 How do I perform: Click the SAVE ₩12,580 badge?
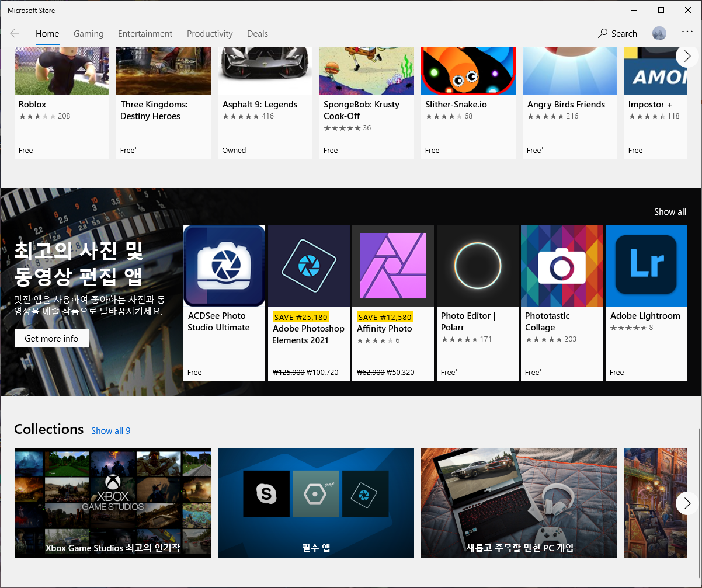click(x=385, y=317)
